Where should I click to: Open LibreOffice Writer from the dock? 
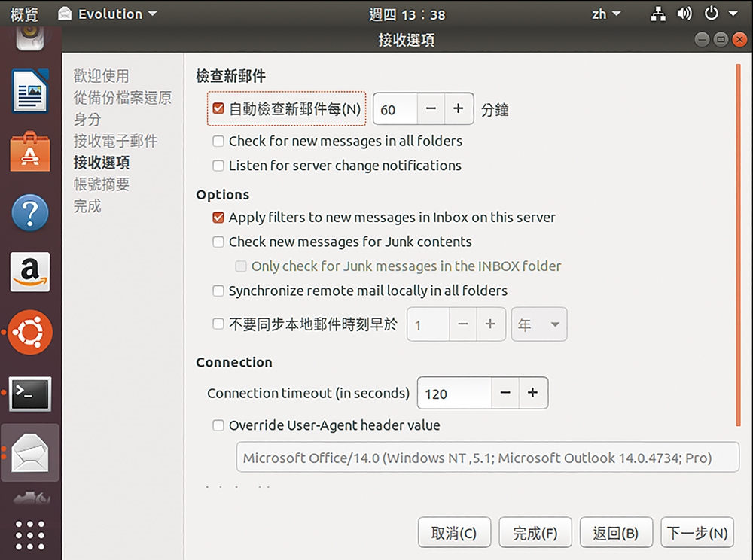30,91
